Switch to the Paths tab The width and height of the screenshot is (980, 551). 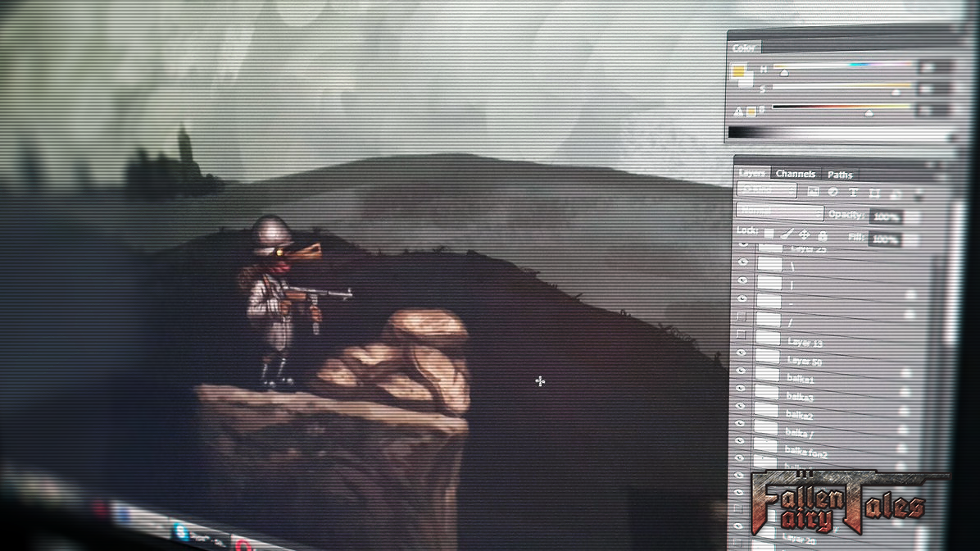coord(839,175)
